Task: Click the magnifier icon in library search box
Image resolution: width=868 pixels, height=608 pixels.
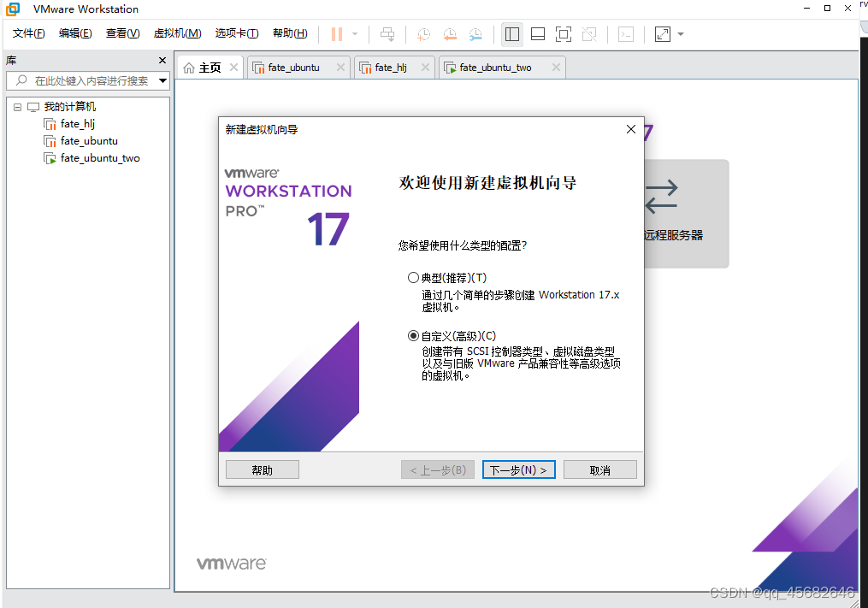Action: (x=21, y=81)
